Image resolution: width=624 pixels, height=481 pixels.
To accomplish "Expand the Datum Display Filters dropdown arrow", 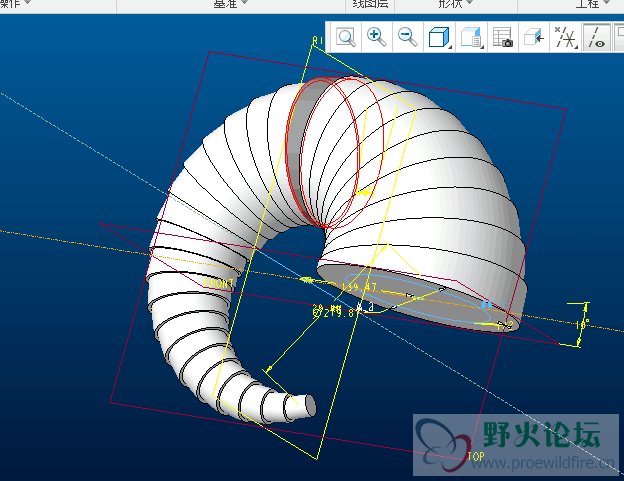I will (x=576, y=47).
